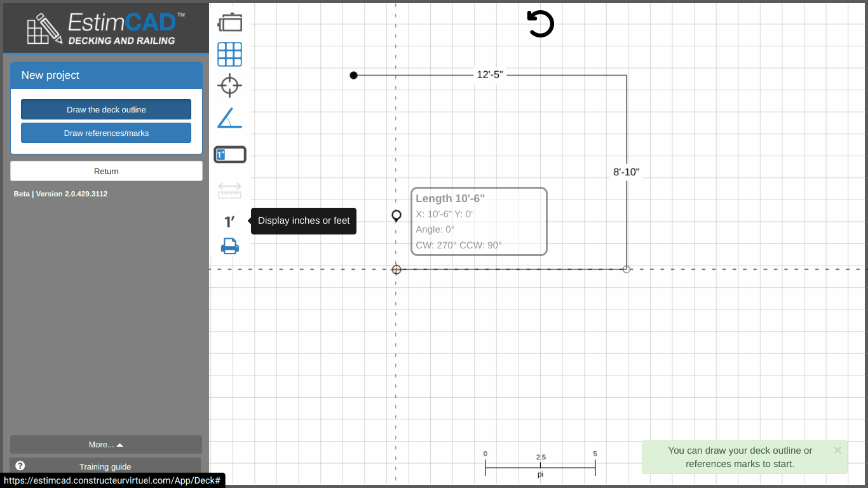868x488 pixels.
Task: Click the 12'-5" dimension label
Action: 490,75
